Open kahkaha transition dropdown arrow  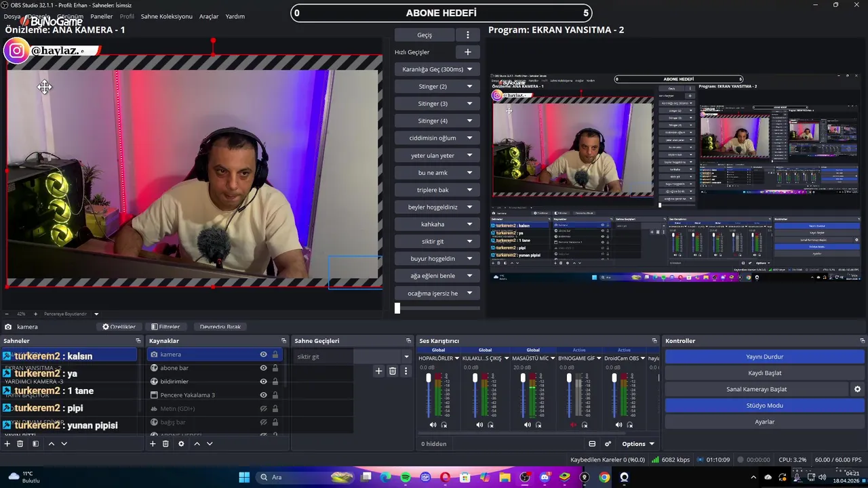[469, 224]
